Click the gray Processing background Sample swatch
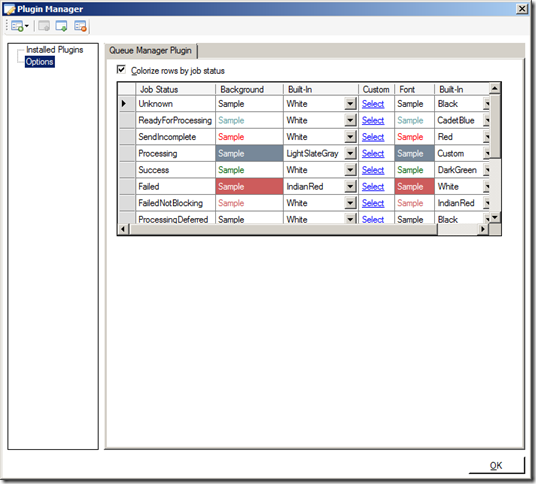Viewport: 536px width, 484px height. click(x=250, y=153)
